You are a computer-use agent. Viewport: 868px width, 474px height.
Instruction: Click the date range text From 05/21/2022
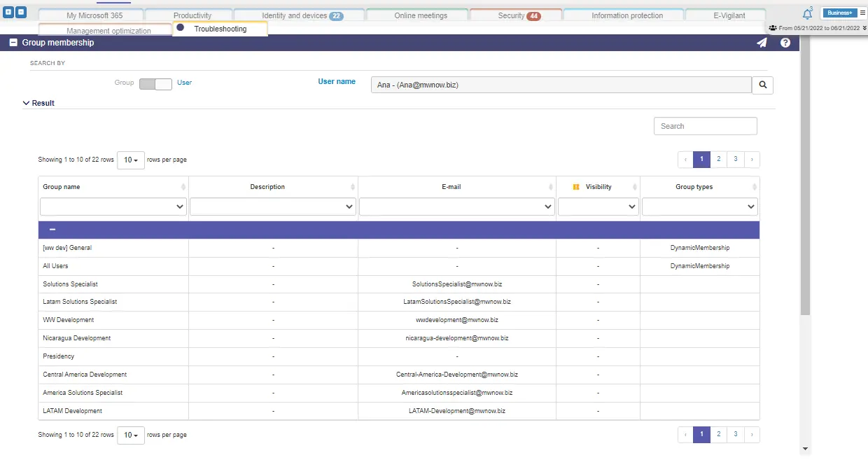(819, 28)
